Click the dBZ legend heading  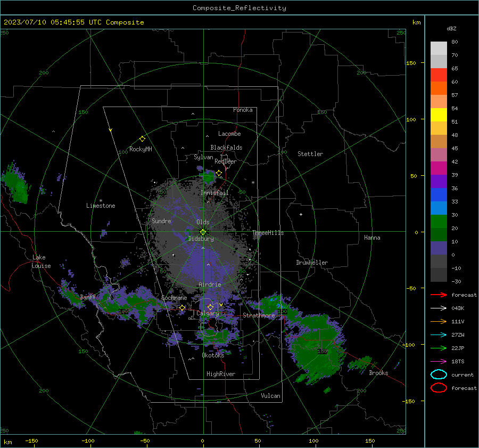pos(451,28)
